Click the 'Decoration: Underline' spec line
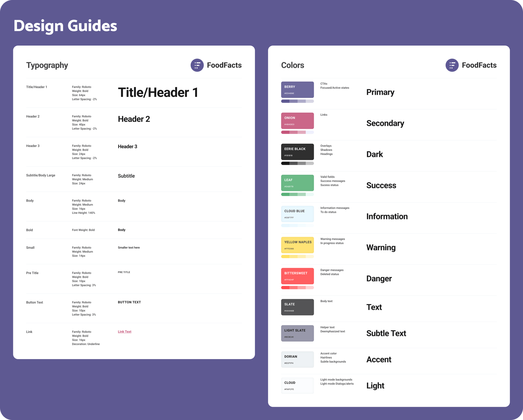The height and width of the screenshot is (420, 523). (x=86, y=344)
